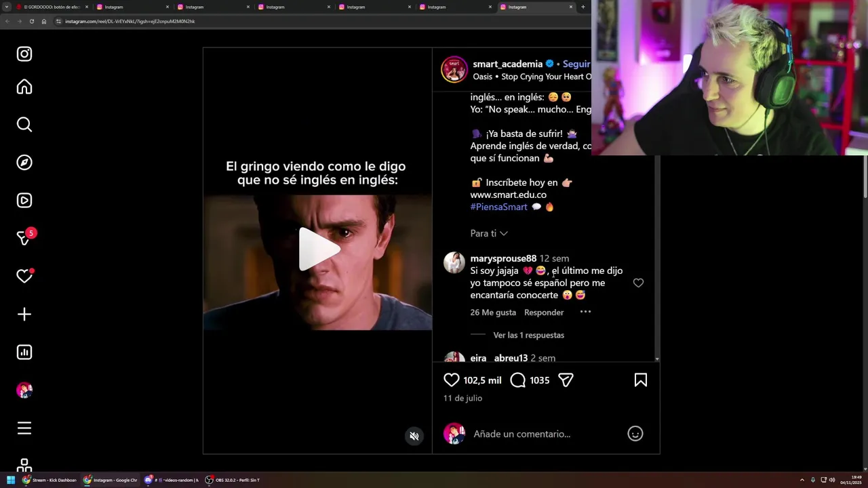Open Notifications heart in sidebar

point(24,276)
